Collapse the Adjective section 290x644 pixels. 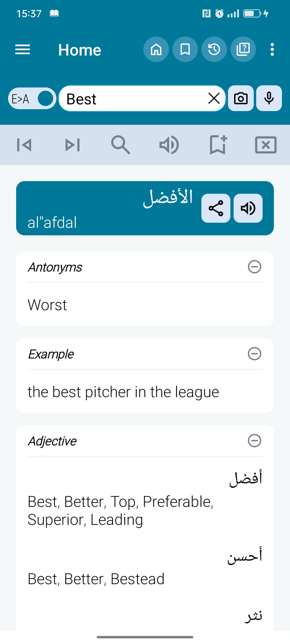pyautogui.click(x=255, y=441)
